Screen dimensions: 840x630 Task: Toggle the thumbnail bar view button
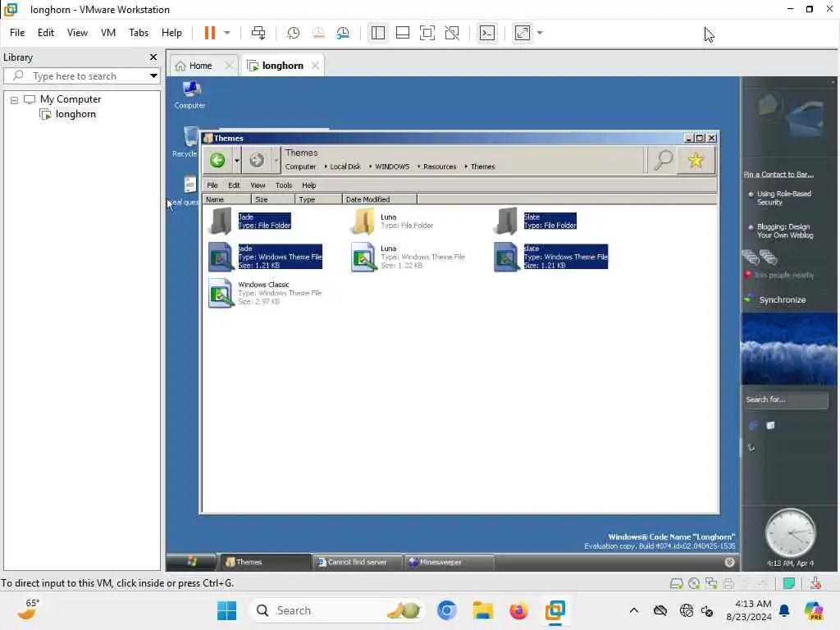(402, 33)
